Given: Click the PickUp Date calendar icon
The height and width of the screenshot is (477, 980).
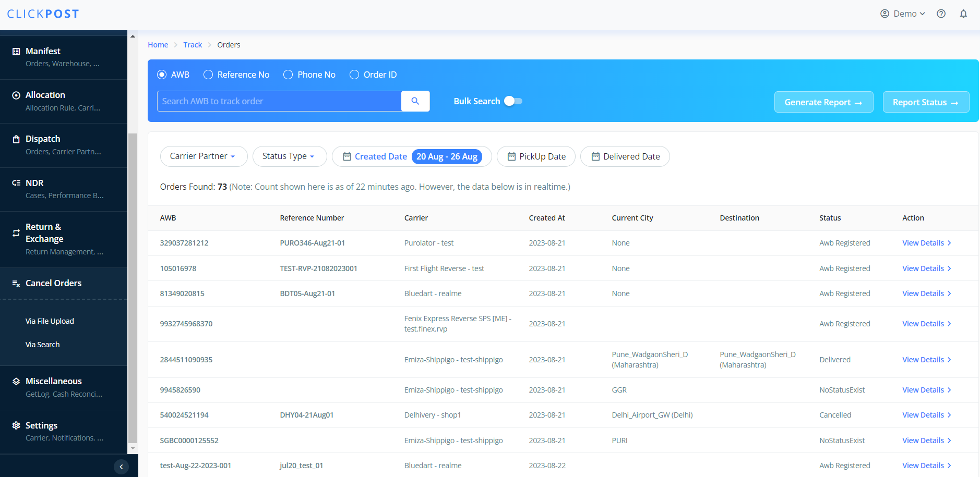Looking at the screenshot, I should tap(511, 156).
